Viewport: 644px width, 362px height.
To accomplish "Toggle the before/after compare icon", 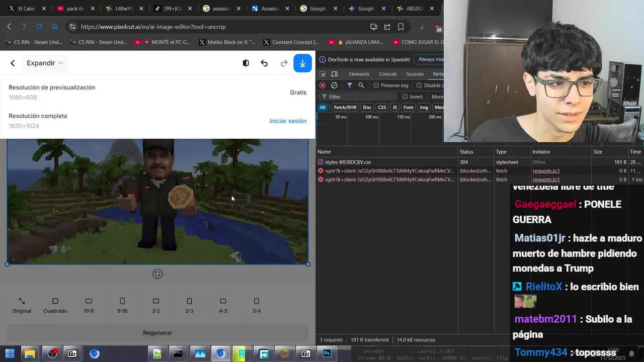I will 246,63.
